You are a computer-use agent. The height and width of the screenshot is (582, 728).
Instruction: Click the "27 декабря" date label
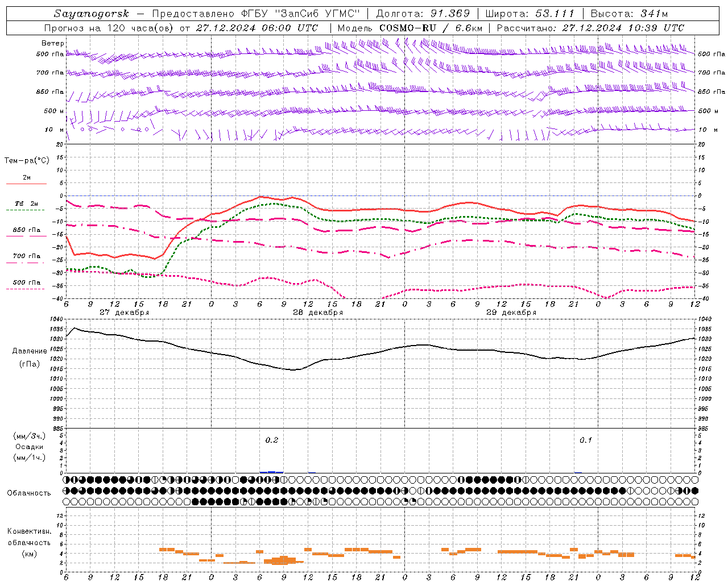click(x=124, y=313)
